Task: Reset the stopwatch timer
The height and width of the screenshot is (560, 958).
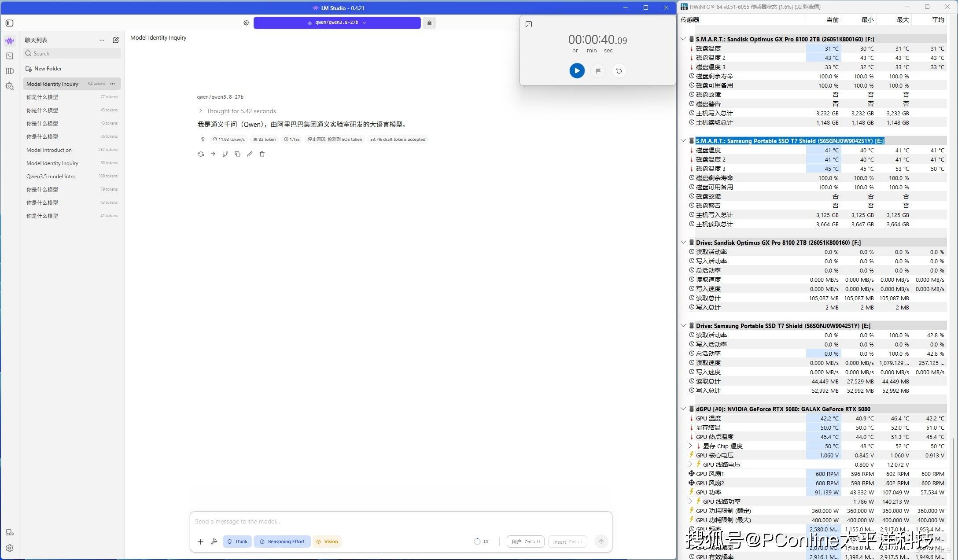Action: pos(619,71)
